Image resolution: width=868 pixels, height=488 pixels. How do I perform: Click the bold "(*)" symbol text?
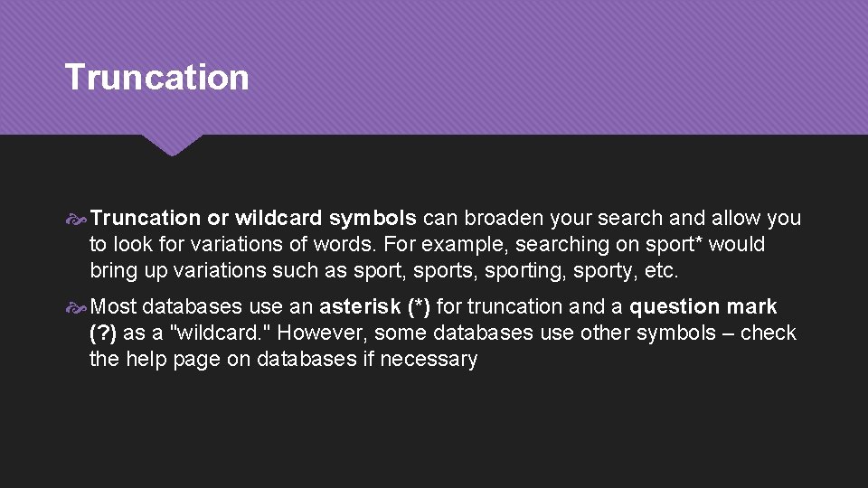pos(419,306)
